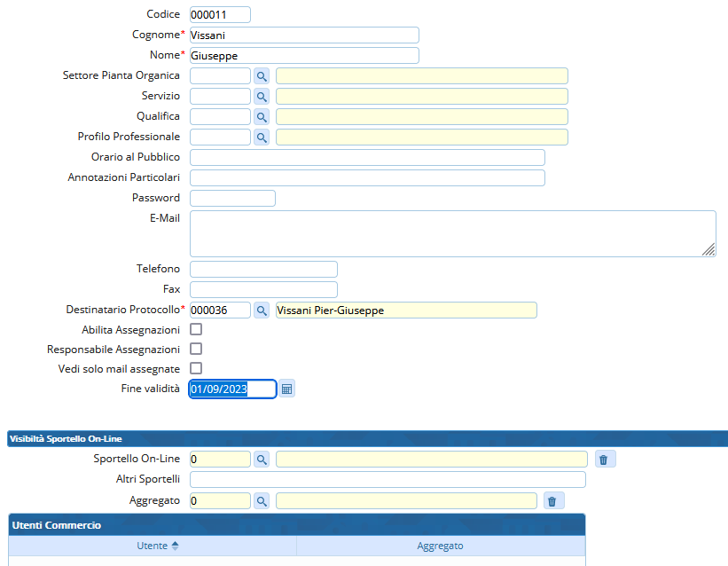Image resolution: width=728 pixels, height=566 pixels.
Task: Click the Orario al Pubblico field
Action: [x=367, y=157]
